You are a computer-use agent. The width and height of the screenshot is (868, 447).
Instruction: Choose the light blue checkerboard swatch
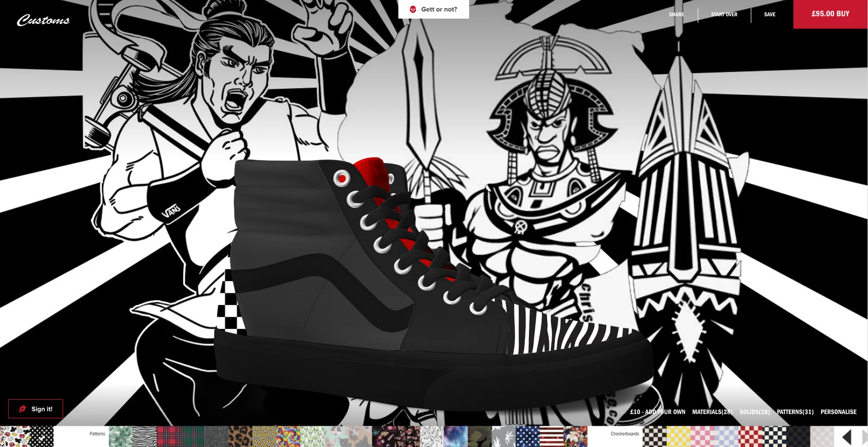tap(726, 437)
